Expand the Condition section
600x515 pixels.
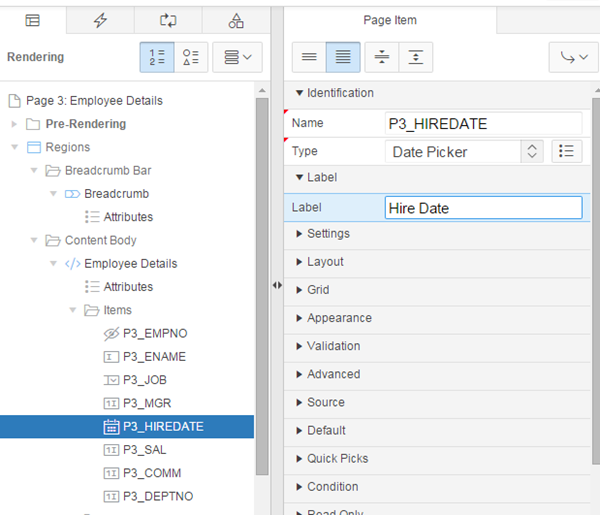300,487
